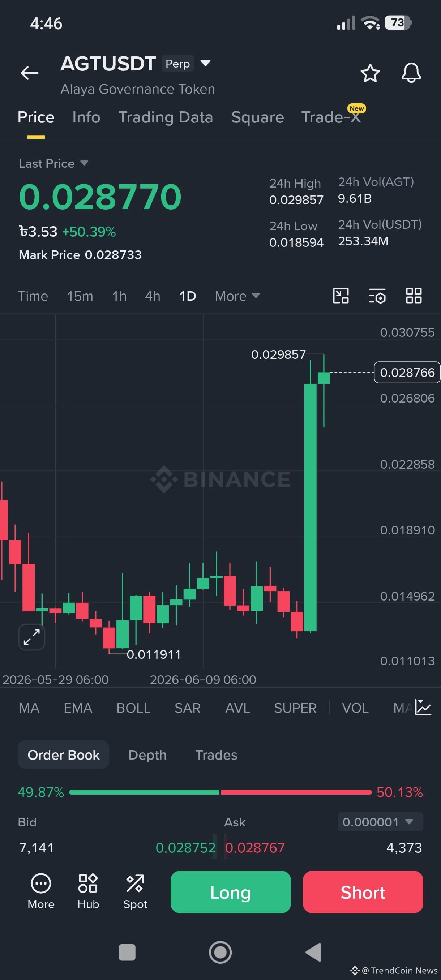Switch to the Price tab
Viewport: 441px width, 980px height.
36,117
